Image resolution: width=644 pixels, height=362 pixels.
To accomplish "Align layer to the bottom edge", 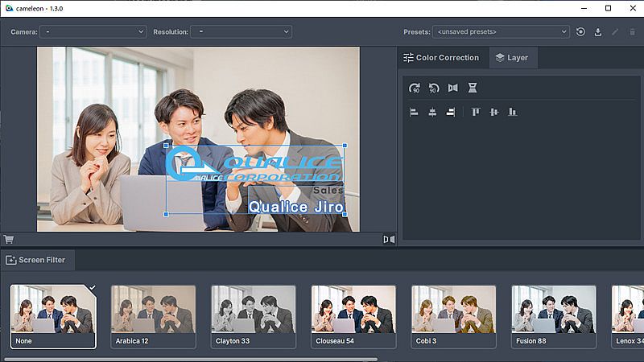I will (x=513, y=112).
